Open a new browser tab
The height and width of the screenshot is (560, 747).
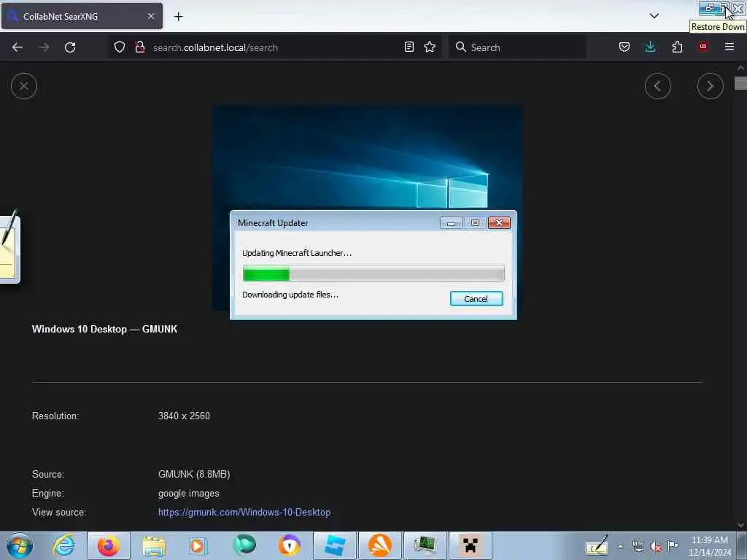[178, 17]
